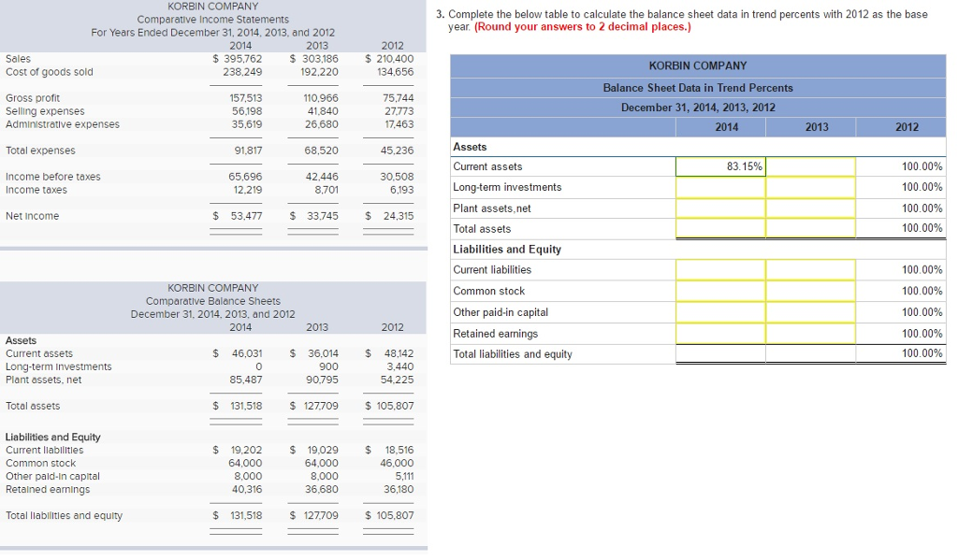Click the 100.00% value for Retained earnings 2012

(x=922, y=333)
